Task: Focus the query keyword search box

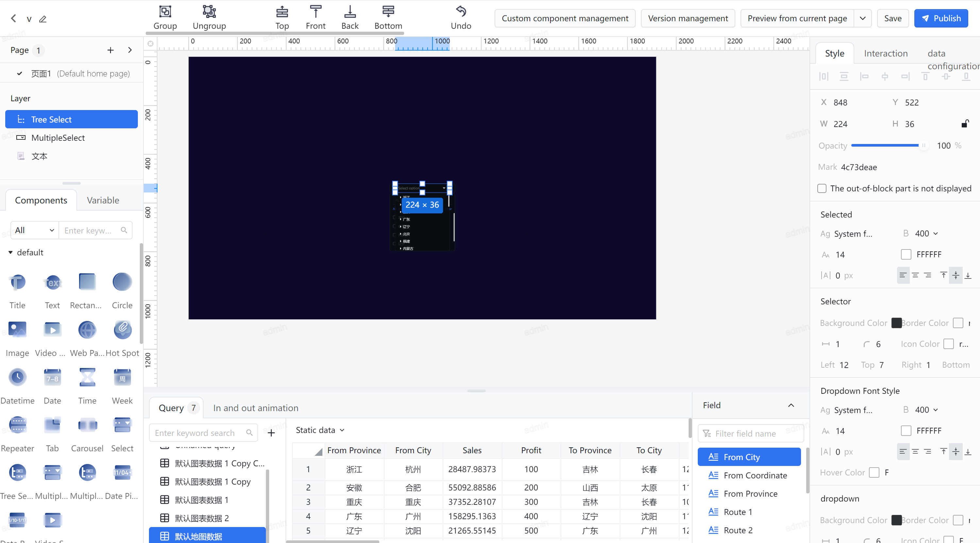Action: (x=204, y=433)
